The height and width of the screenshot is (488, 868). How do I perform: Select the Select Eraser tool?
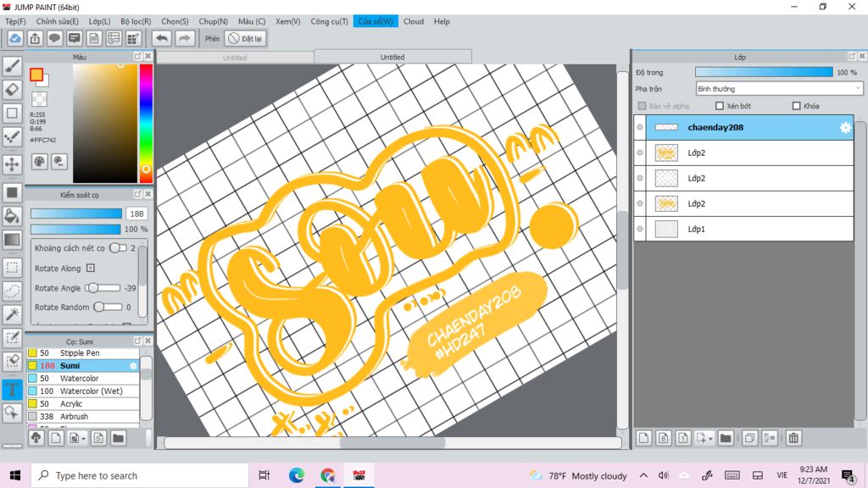tap(12, 361)
